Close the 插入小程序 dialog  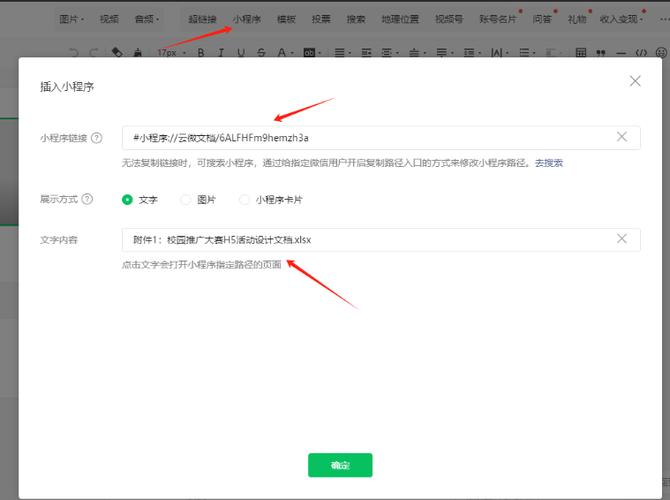click(635, 81)
